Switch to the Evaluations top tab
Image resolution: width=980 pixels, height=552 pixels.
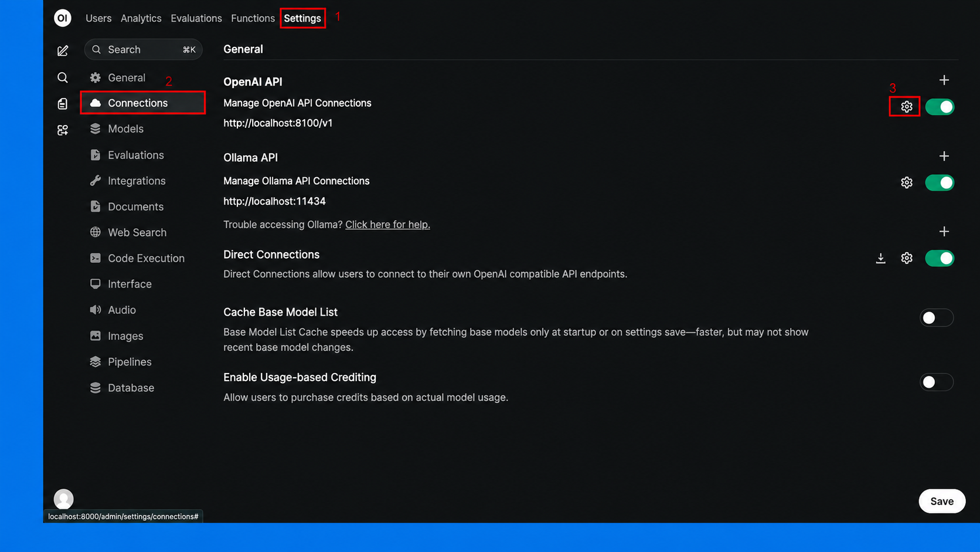(196, 18)
